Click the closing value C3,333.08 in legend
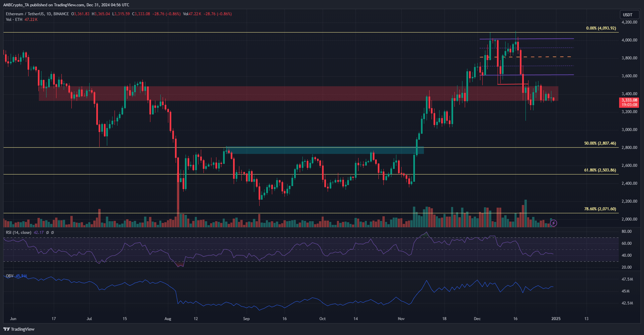This screenshot has width=644, height=335. tap(141, 14)
